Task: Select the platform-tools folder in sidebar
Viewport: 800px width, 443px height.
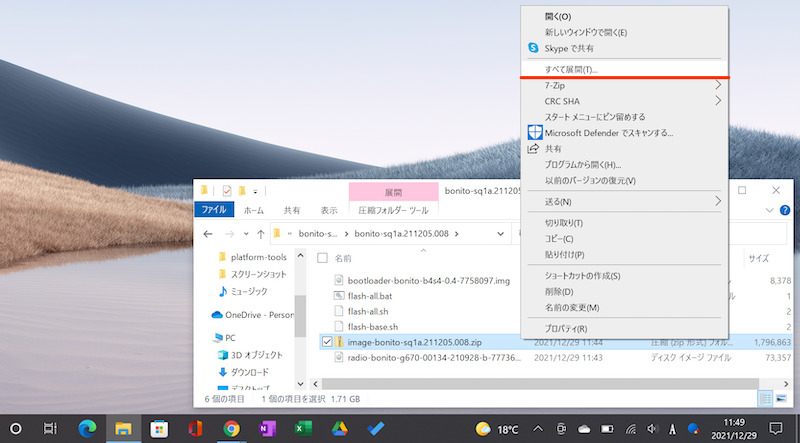Action: (x=259, y=256)
